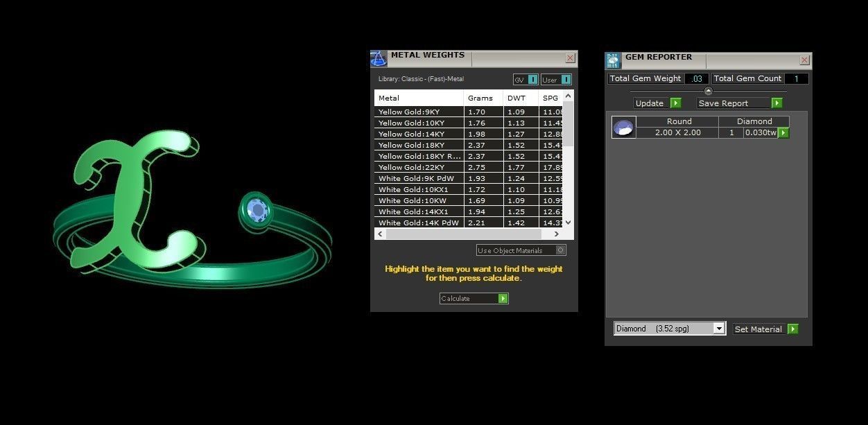Click the Gem Reporter panel icon
Viewport: 868px width, 425px height.
[x=613, y=60]
